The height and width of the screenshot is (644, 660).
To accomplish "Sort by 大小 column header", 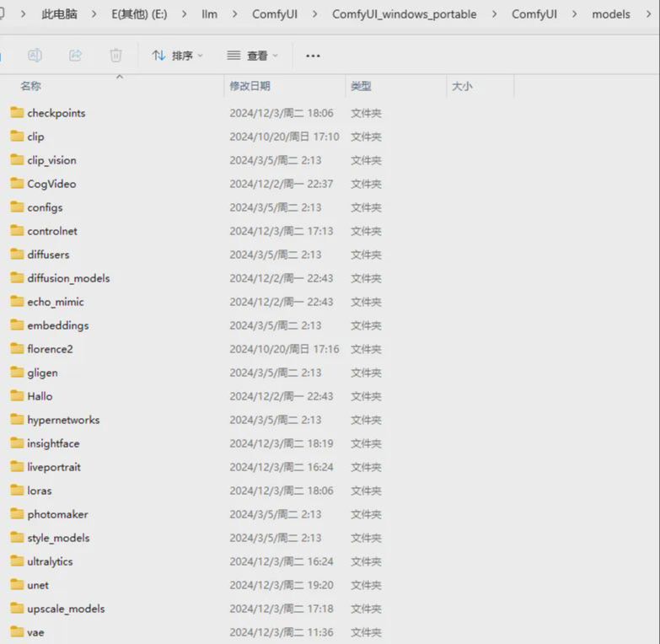I will (x=462, y=86).
